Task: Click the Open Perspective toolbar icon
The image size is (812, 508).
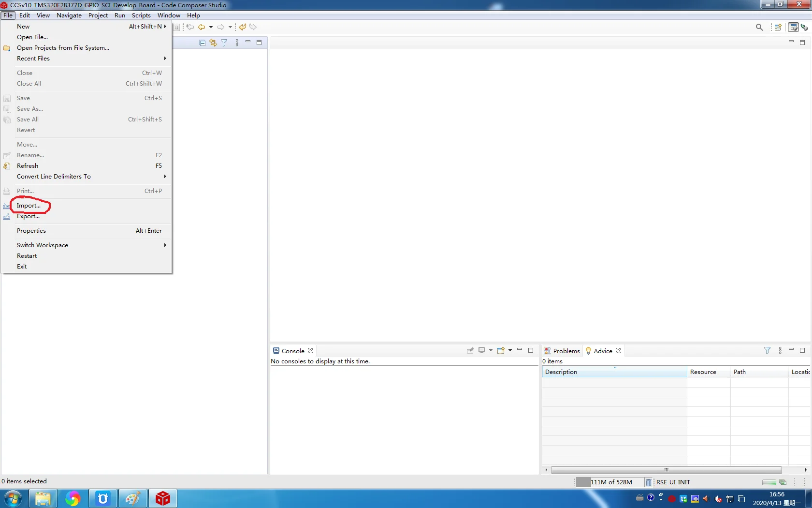Action: (x=778, y=27)
